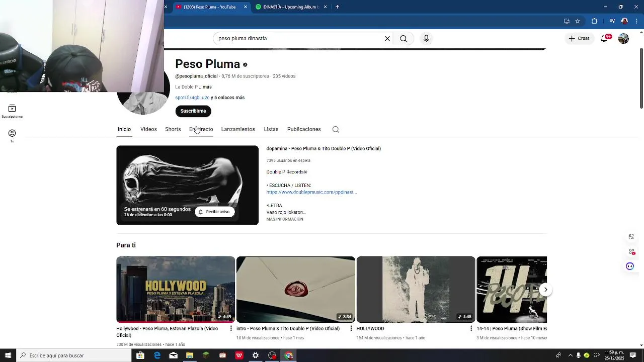Open the Videos channel tab

(x=148, y=129)
